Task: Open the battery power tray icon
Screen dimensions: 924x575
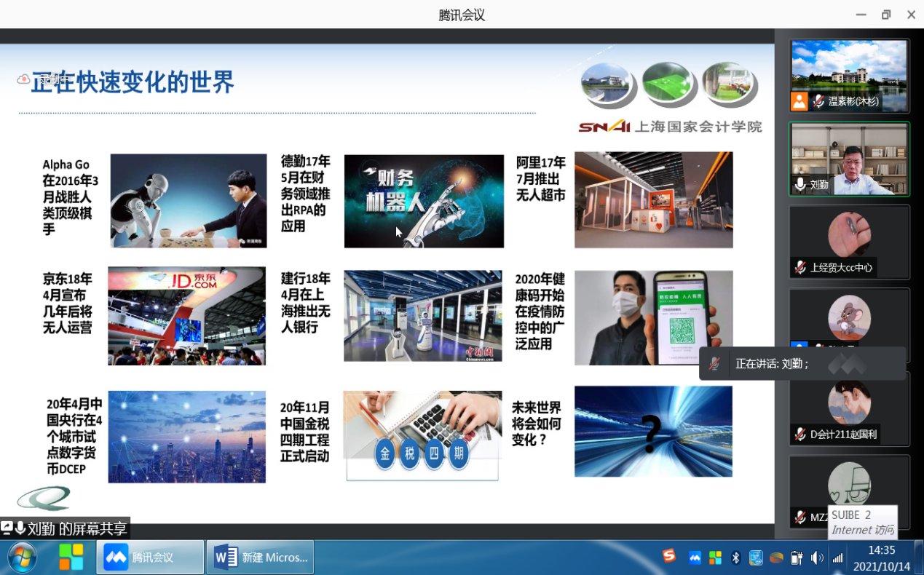Action: pos(797,558)
